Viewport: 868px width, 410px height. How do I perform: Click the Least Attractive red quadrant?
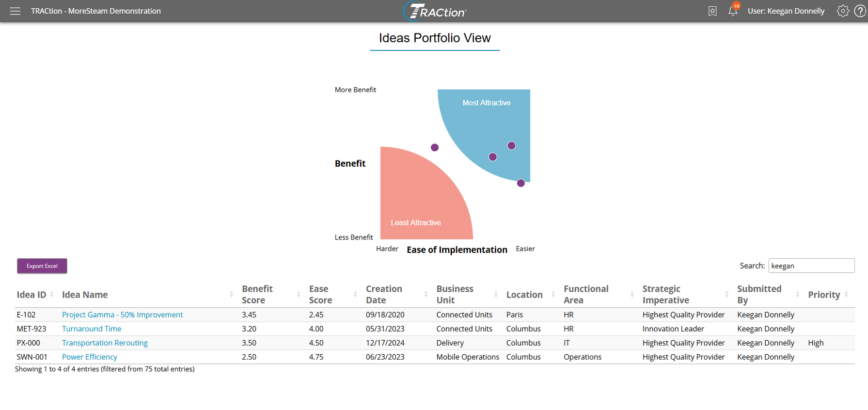[x=416, y=204]
